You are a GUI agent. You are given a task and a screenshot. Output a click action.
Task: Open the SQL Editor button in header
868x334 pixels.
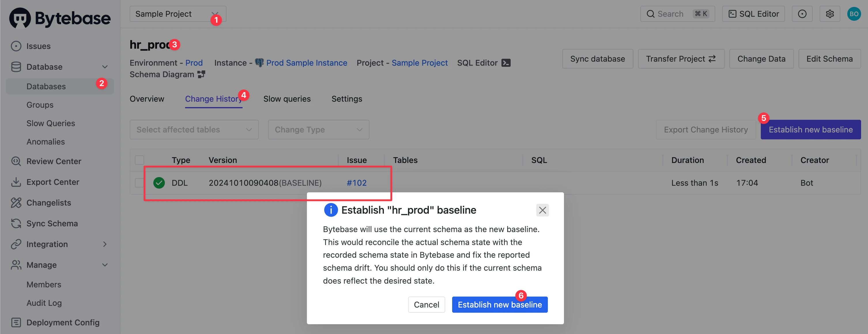coord(753,14)
